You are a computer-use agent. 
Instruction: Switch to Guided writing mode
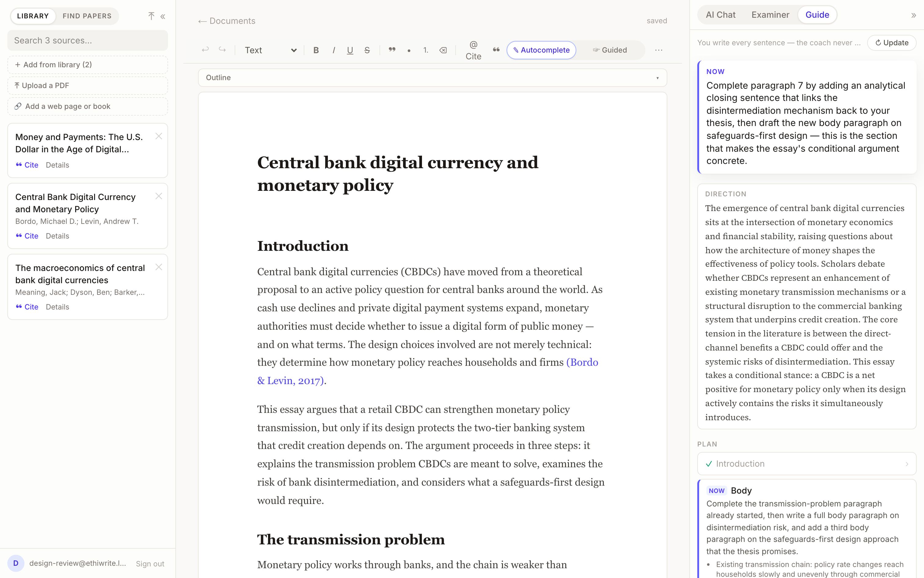(610, 50)
